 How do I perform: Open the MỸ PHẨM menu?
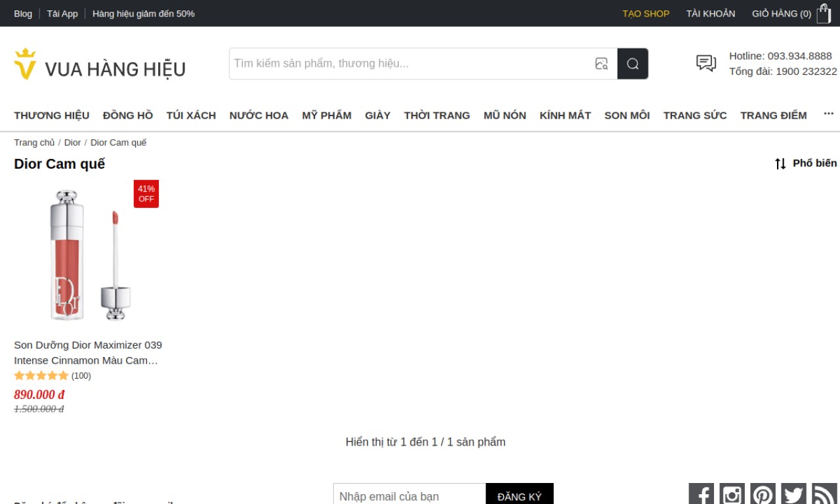click(x=327, y=115)
